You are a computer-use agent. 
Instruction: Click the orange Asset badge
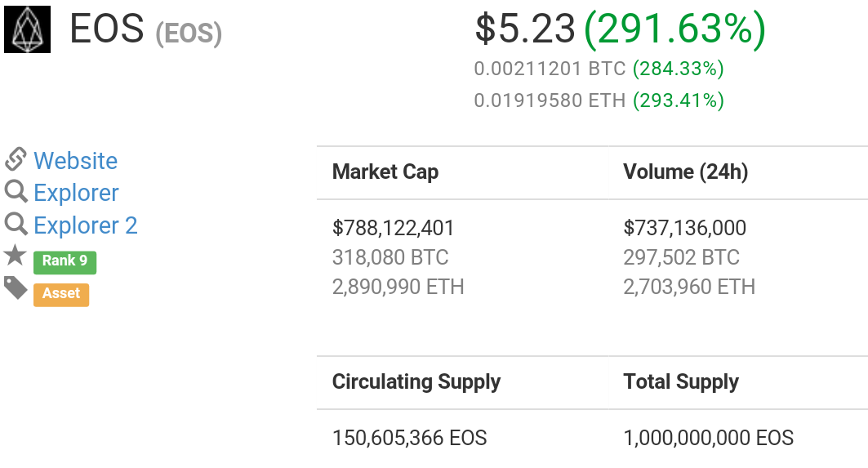61,295
